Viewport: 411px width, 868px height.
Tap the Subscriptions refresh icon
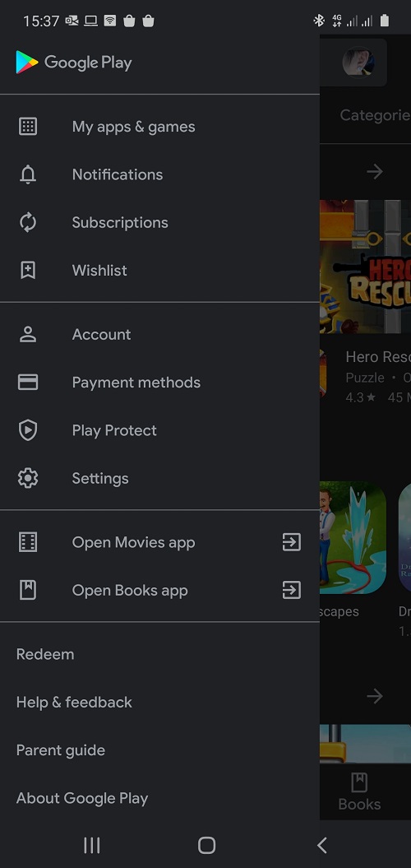(28, 222)
